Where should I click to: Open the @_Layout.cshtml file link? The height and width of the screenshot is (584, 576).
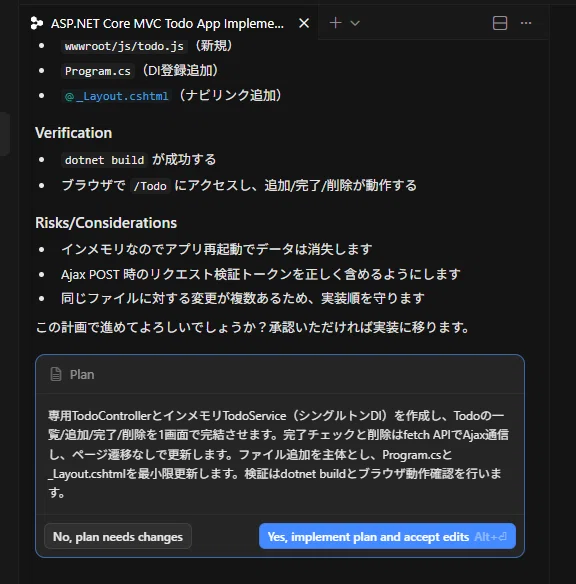point(117,96)
